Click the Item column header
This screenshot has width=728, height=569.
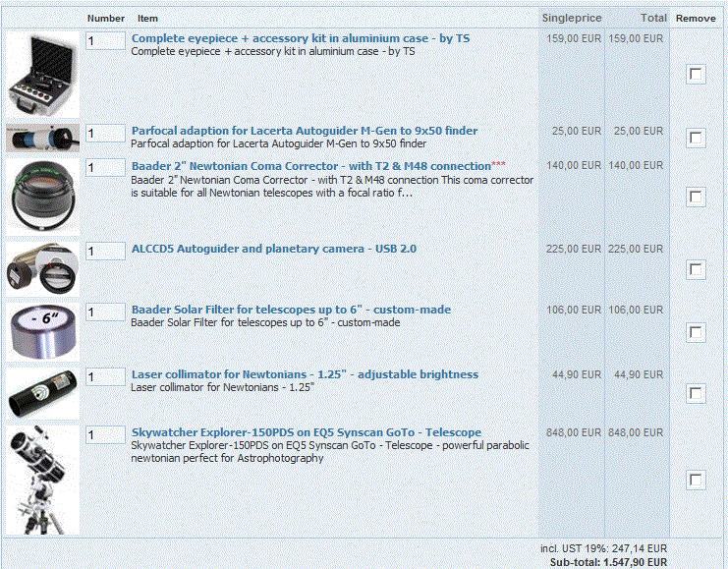coord(147,19)
